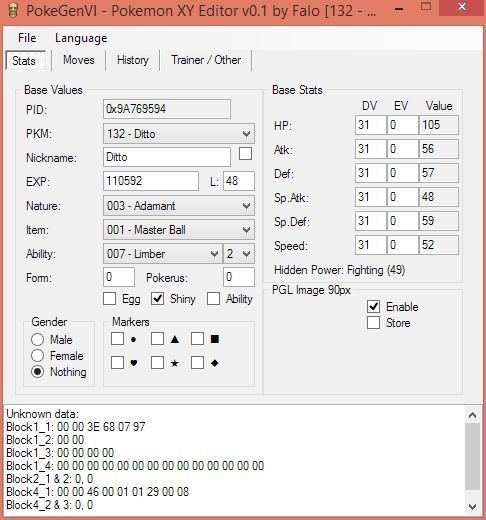Enable the Egg checkbox
The height and width of the screenshot is (520, 486).
pos(110,299)
